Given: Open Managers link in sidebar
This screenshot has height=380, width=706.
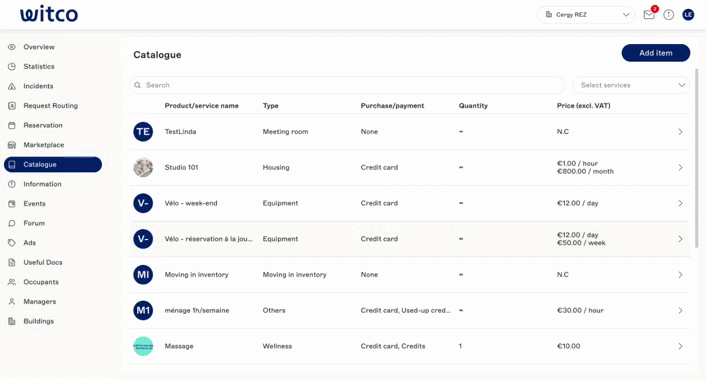Looking at the screenshot, I should [40, 302].
